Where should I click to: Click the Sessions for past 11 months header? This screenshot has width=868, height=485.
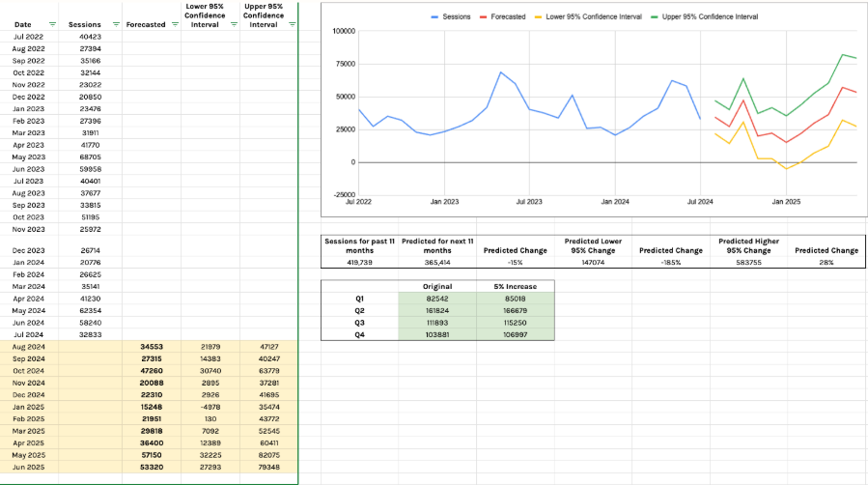[360, 245]
